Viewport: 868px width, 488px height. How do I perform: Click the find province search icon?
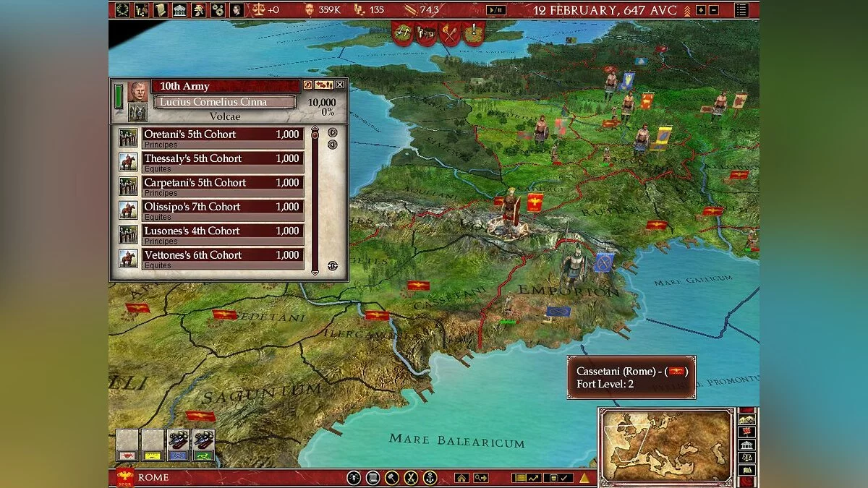click(x=480, y=478)
